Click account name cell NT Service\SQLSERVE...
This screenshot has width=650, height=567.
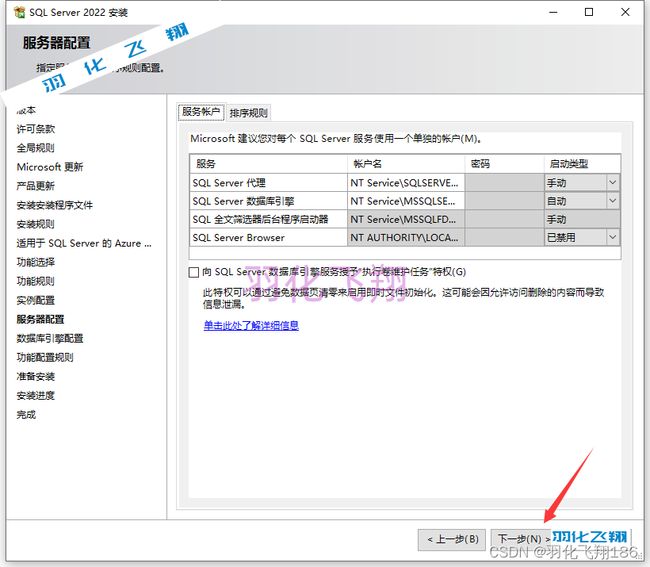405,183
